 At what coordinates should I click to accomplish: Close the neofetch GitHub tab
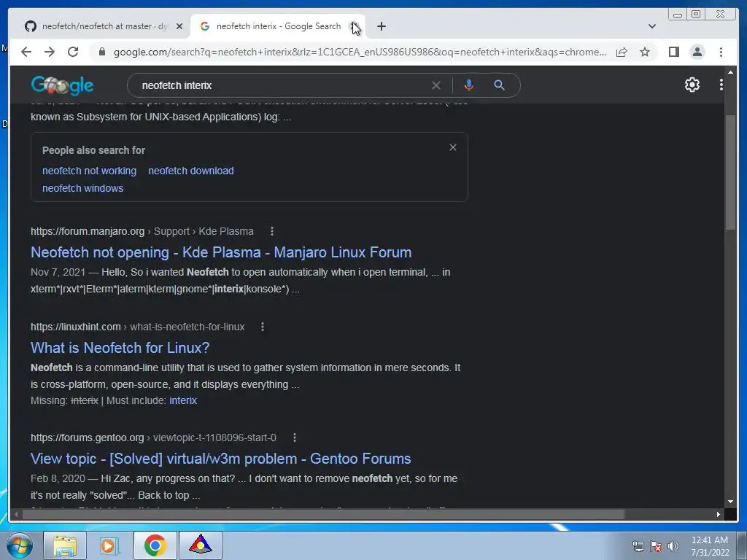pyautogui.click(x=179, y=27)
